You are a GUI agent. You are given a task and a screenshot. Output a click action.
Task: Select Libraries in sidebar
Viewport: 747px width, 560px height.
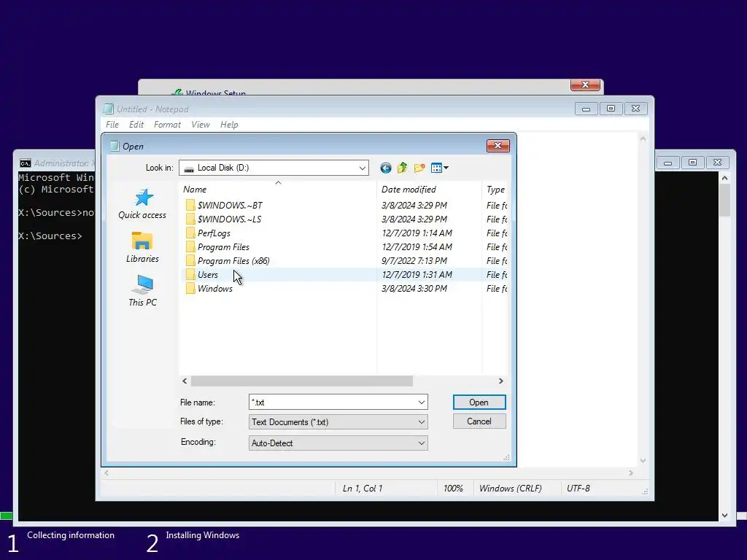click(142, 248)
